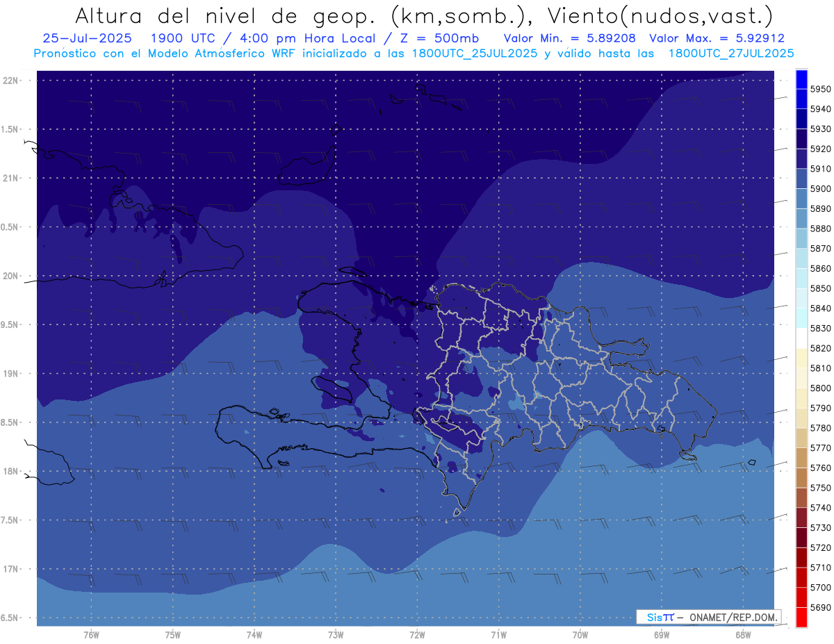
Task: Click the "76W" longitude axis label
Action: (x=91, y=634)
